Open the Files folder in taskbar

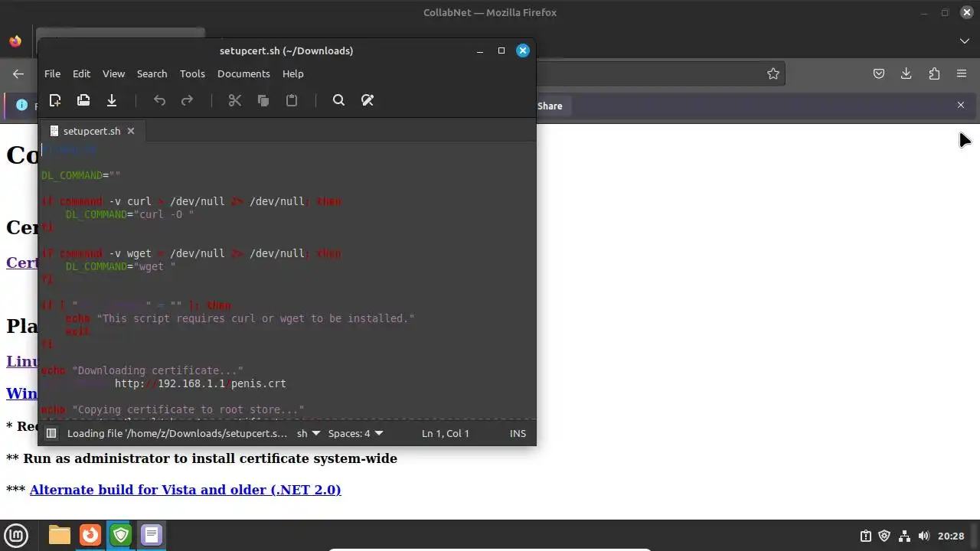60,535
